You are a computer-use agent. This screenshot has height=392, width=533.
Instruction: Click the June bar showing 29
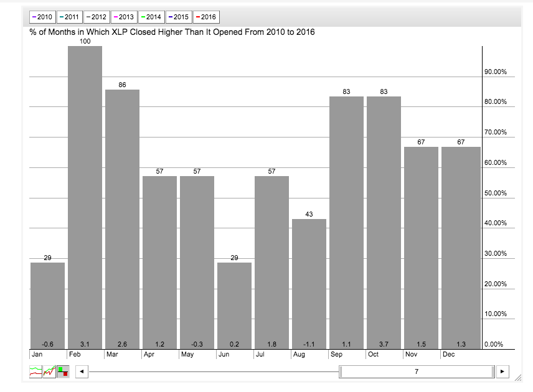click(235, 306)
